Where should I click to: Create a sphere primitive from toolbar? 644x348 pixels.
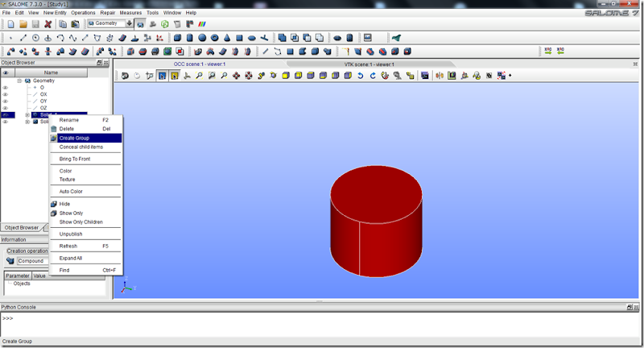202,38
